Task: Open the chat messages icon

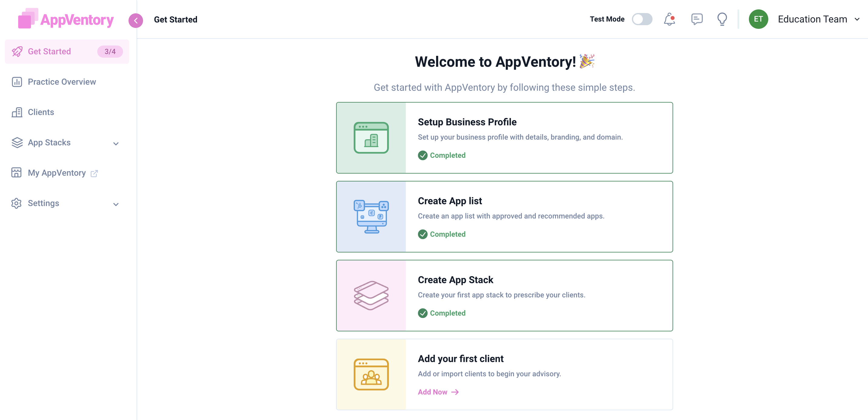Action: pos(696,19)
